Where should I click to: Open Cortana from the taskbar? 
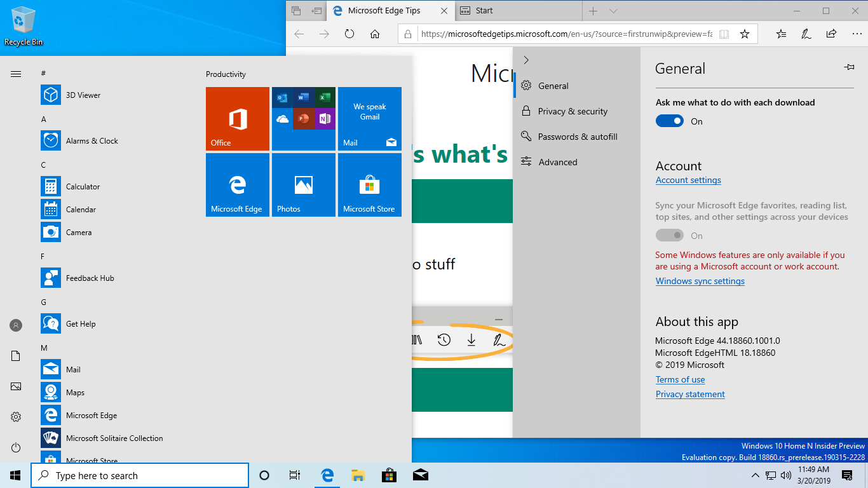[264, 475]
